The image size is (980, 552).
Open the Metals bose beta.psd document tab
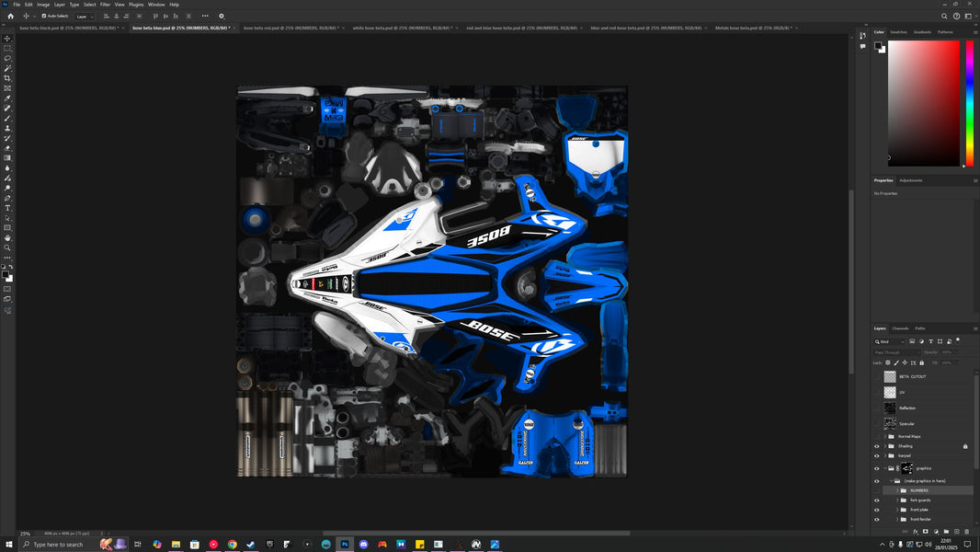pyautogui.click(x=753, y=29)
